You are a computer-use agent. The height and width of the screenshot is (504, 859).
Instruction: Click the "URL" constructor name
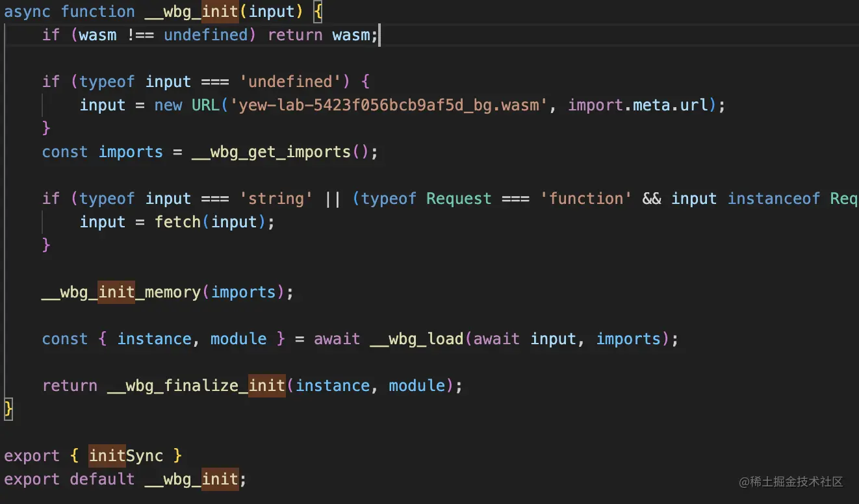click(206, 105)
